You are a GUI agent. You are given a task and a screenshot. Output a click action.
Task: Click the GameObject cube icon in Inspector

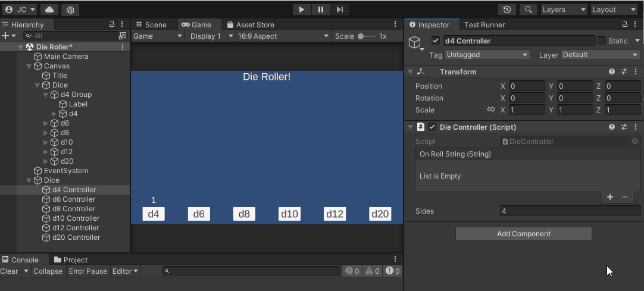pos(415,42)
